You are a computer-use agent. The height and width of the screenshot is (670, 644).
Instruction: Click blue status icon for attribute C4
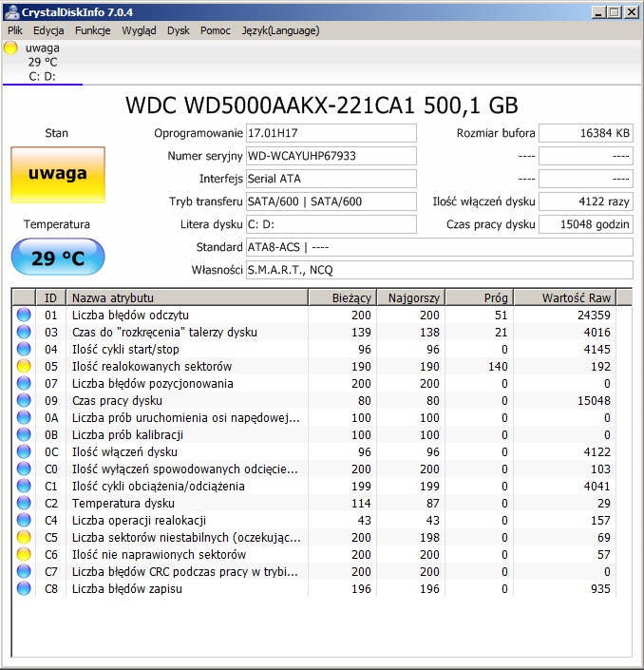pos(24,520)
